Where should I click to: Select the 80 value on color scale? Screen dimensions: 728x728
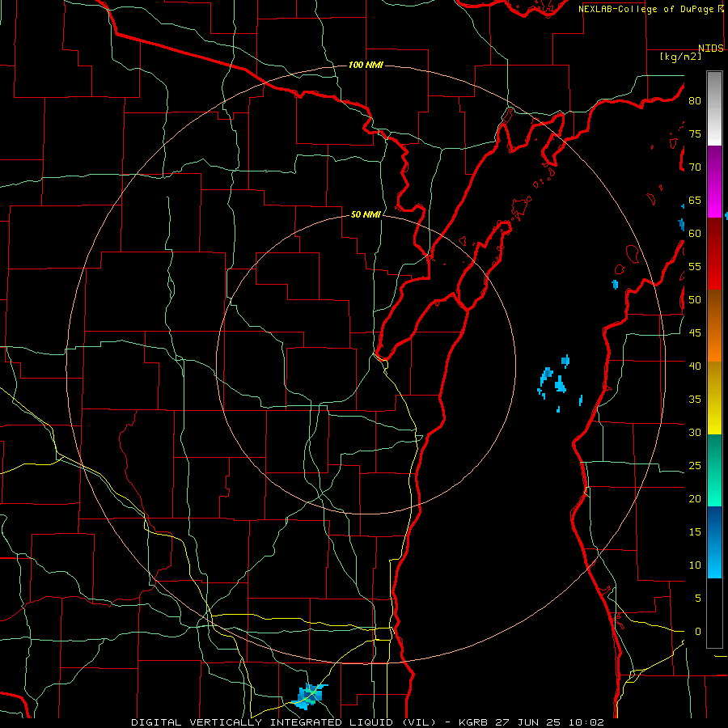pos(695,101)
